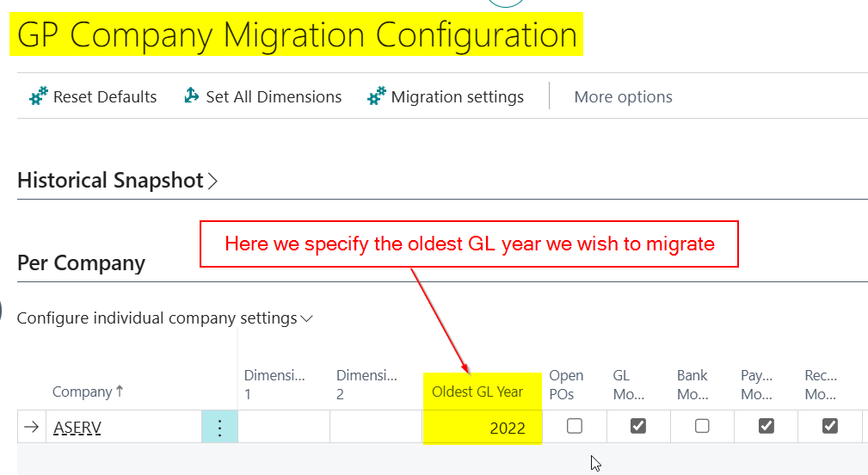The height and width of the screenshot is (475, 868).
Task: Edit the Oldest GL Year field showing 2022
Action: point(482,428)
